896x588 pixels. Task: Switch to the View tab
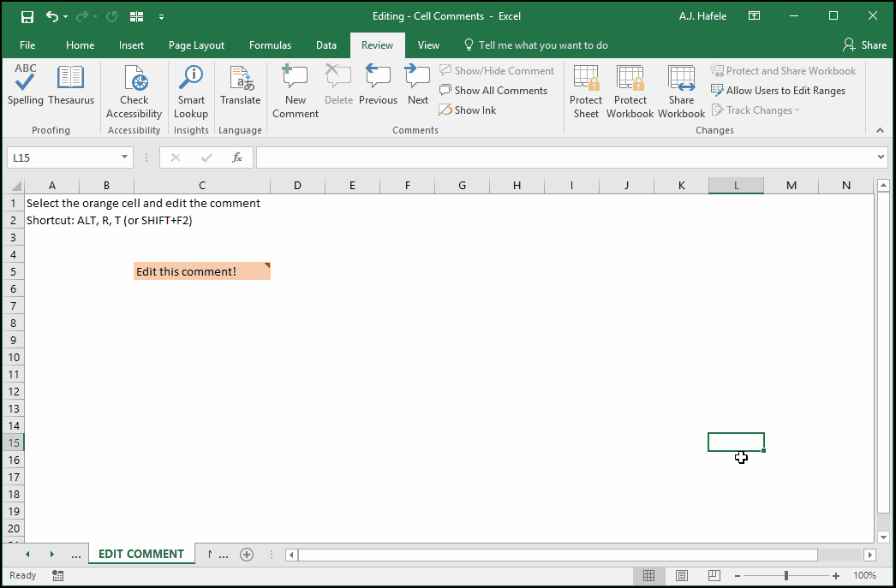click(x=428, y=45)
